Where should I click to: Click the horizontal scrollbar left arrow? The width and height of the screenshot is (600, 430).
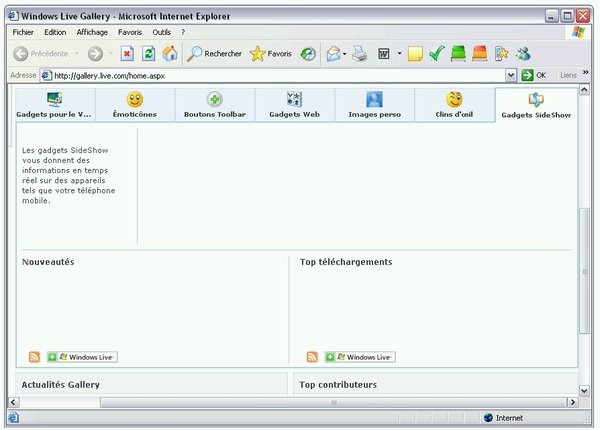point(14,402)
